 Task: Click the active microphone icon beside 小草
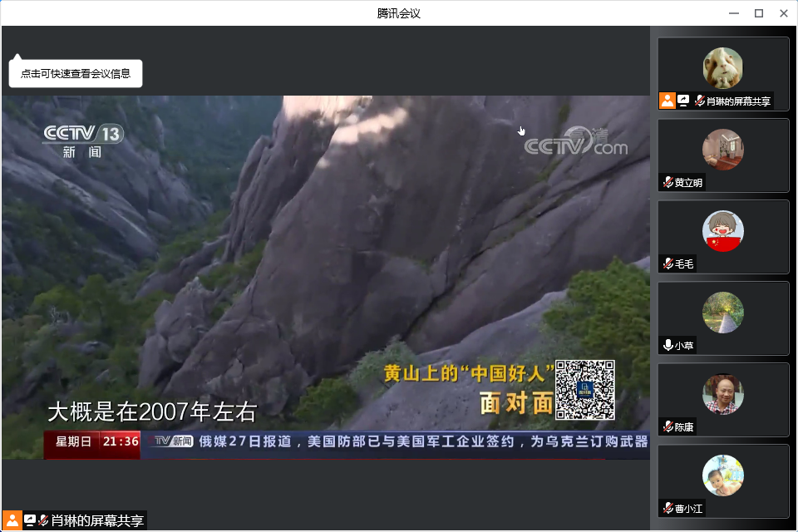coord(667,346)
